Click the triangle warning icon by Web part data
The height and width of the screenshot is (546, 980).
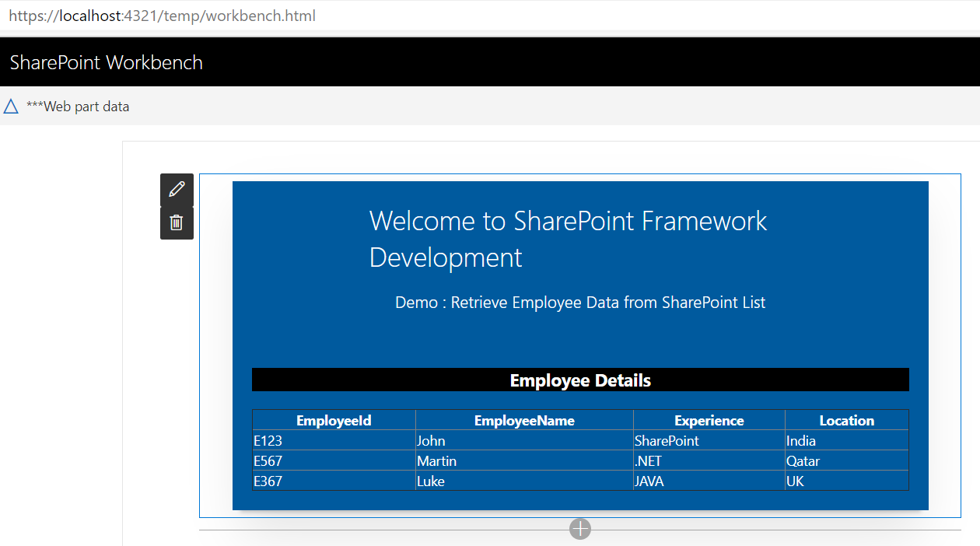(11, 107)
